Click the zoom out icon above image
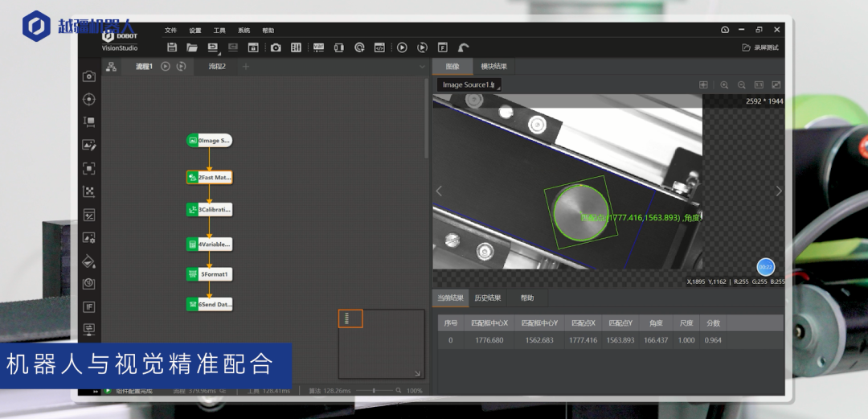 point(741,84)
